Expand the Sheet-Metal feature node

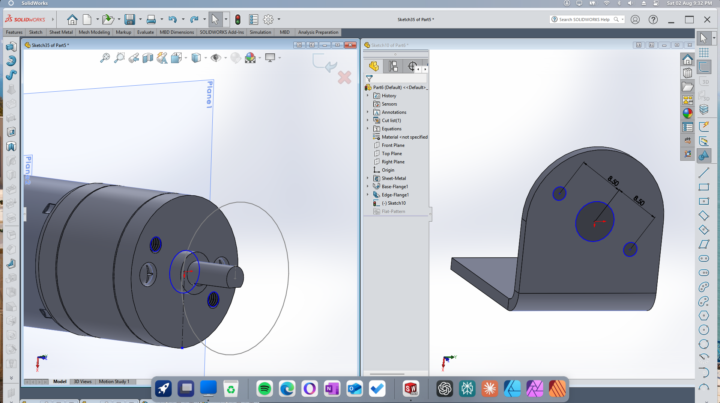pos(367,178)
